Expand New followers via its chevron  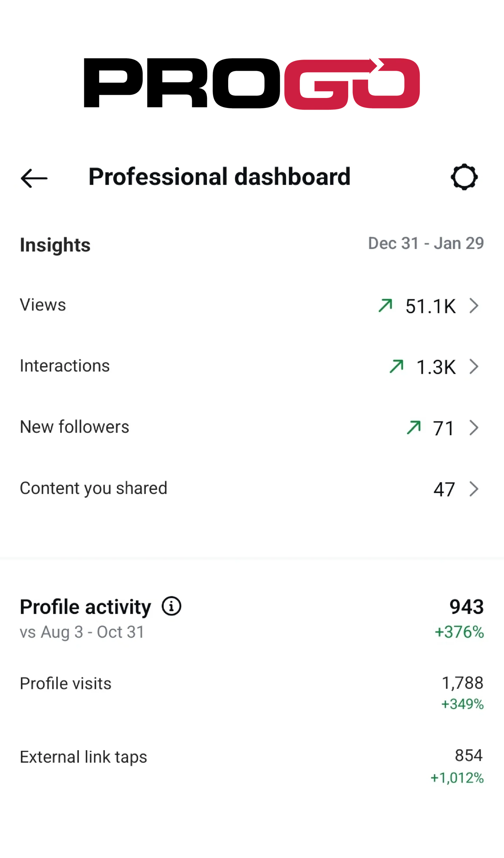coord(474,428)
